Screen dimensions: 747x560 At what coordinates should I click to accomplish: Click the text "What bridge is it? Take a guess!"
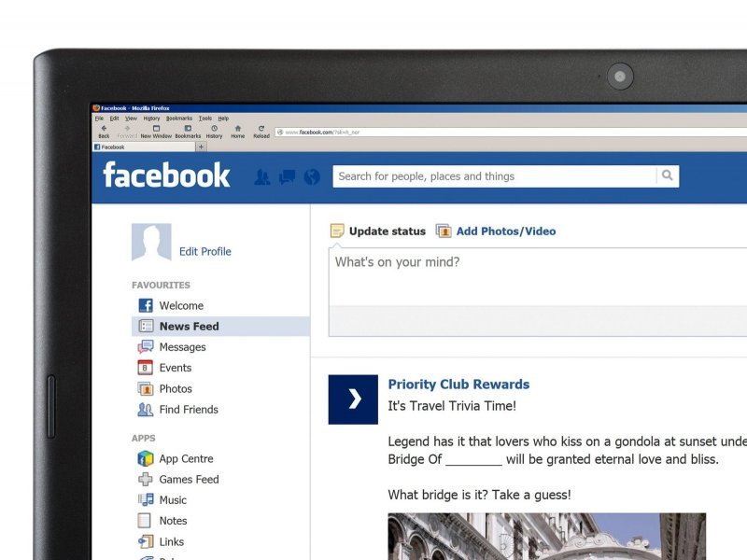point(479,496)
